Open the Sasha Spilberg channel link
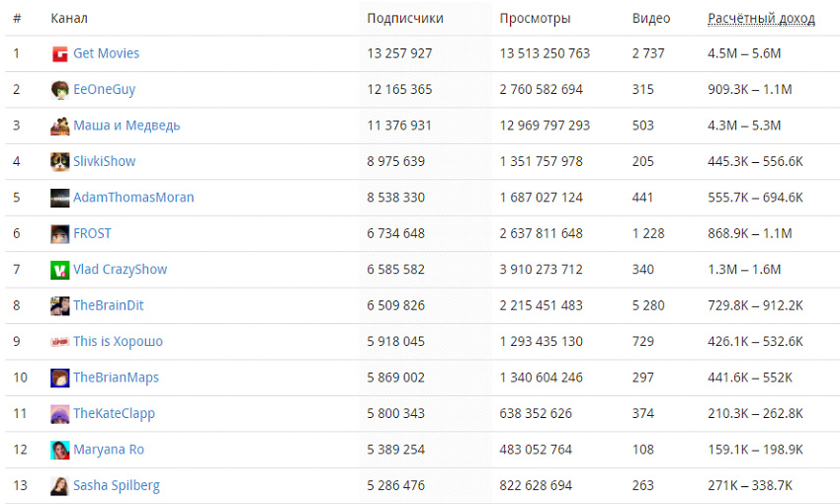This screenshot has height=504, width=840. point(117,486)
